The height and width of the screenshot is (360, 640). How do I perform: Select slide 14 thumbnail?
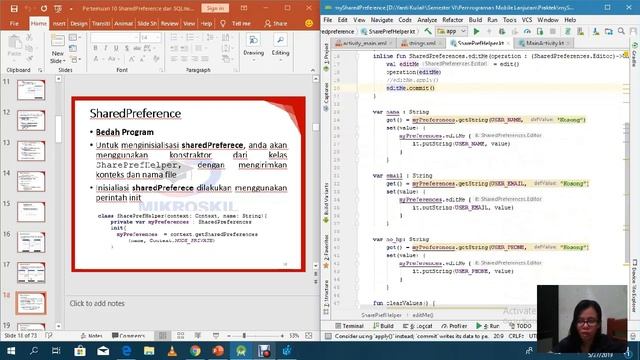(x=31, y=181)
